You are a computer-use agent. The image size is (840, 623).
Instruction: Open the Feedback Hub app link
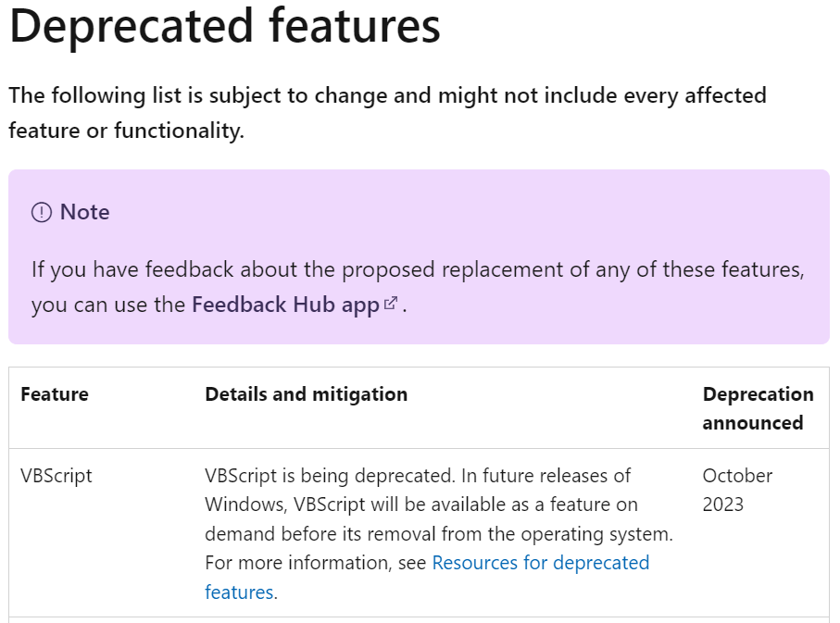pyautogui.click(x=285, y=305)
